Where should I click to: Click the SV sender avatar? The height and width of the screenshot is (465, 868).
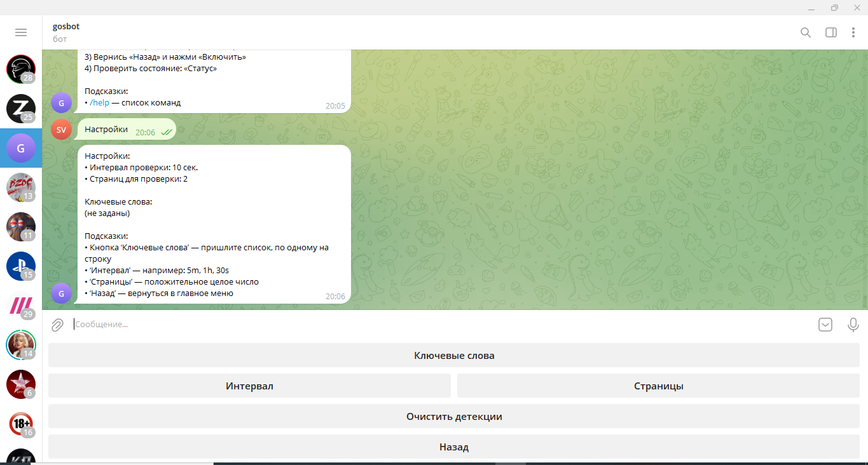[x=61, y=130]
